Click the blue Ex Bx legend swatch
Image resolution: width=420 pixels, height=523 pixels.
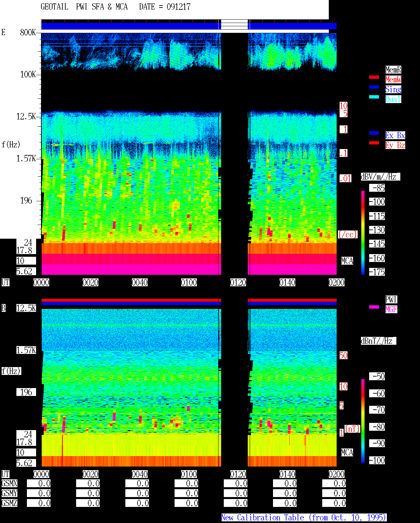[x=374, y=133]
